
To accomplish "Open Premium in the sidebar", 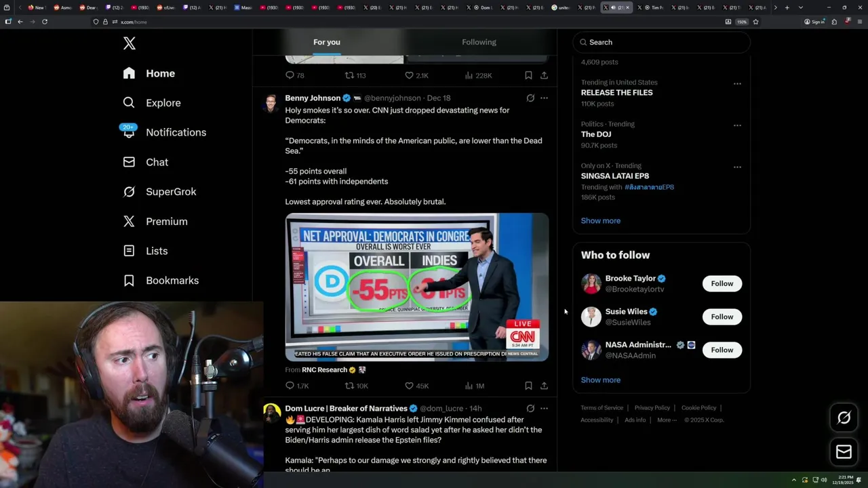I will click(155, 222).
